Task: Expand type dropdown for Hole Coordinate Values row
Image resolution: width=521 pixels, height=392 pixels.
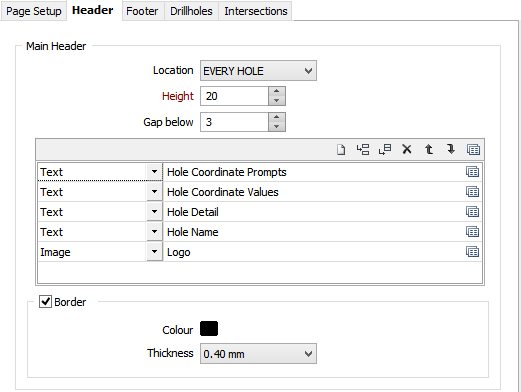Action: [x=154, y=192]
